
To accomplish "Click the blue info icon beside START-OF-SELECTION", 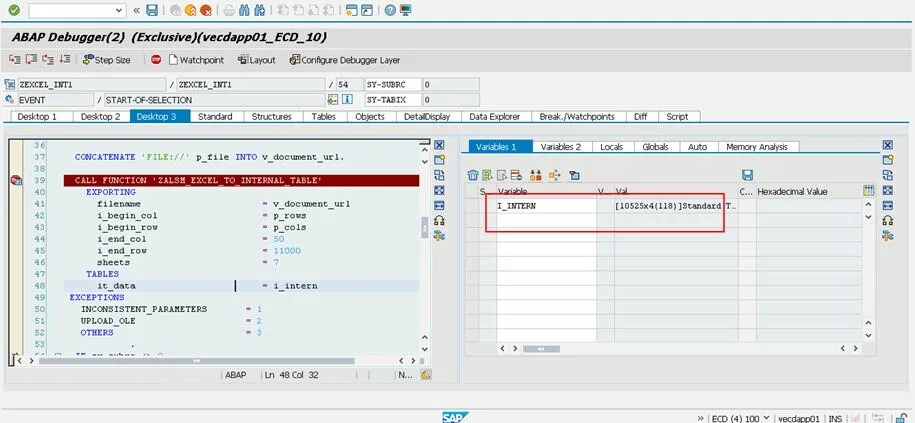I will tap(347, 100).
